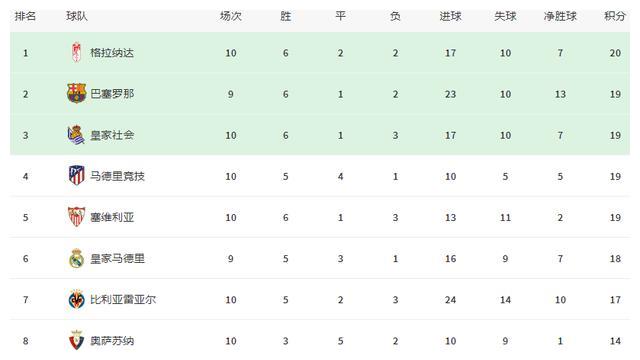Sort table by 净胜球 column header
640x360 pixels.
(560, 16)
